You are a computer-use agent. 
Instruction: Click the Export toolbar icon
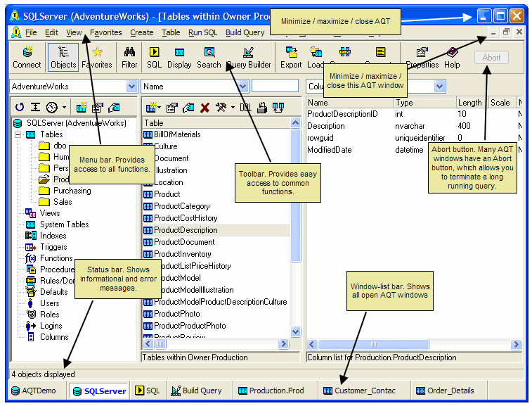291,58
